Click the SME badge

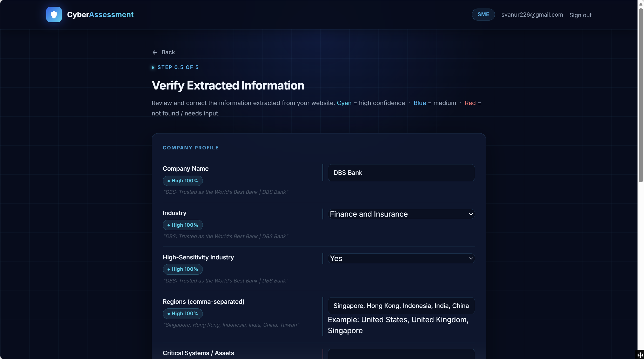(x=483, y=15)
